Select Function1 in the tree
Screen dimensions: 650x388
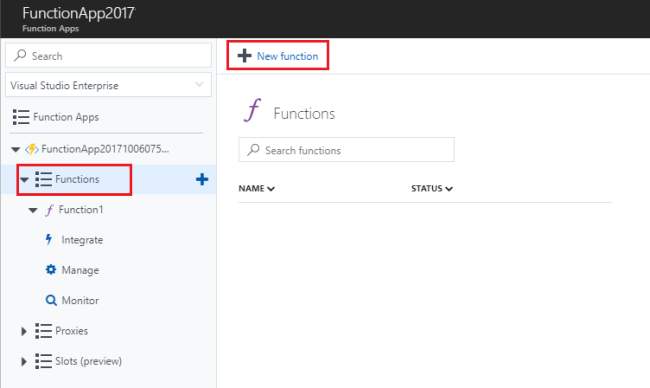tap(81, 210)
